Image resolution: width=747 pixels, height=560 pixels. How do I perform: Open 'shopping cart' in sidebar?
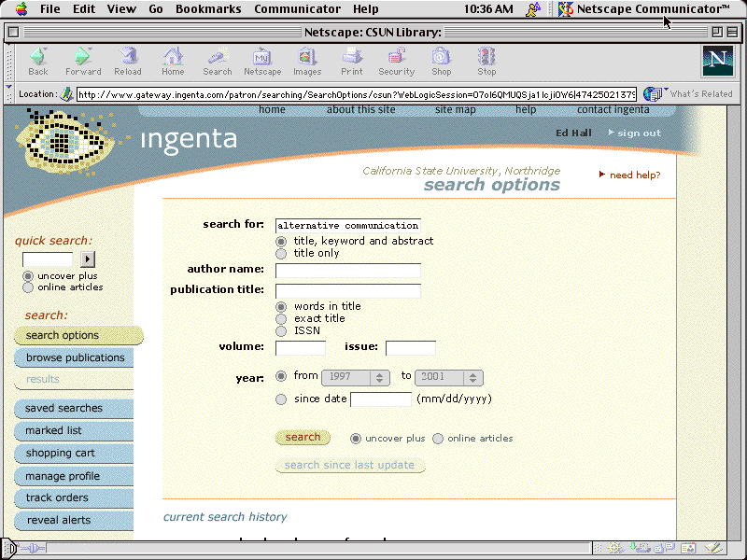pos(74,453)
